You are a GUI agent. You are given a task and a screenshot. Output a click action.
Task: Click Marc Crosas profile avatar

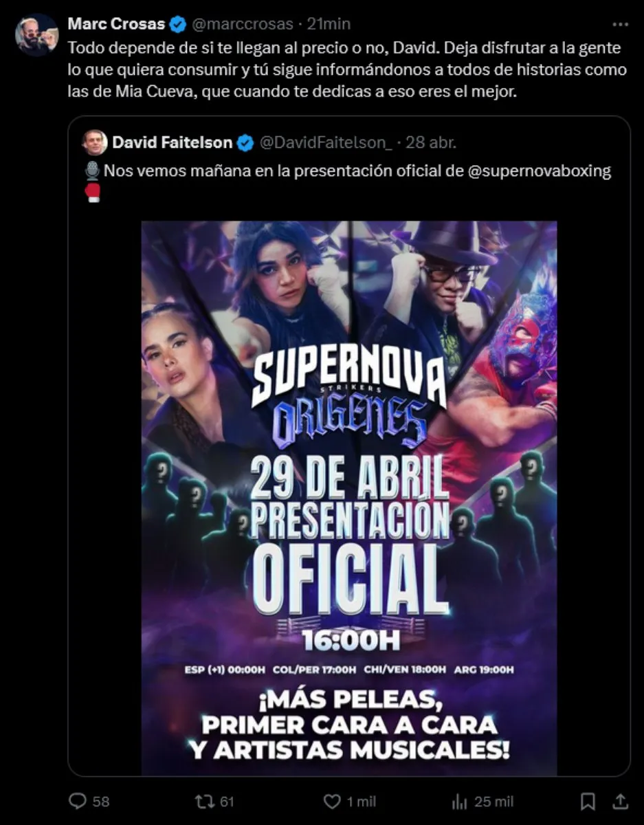tap(36, 34)
